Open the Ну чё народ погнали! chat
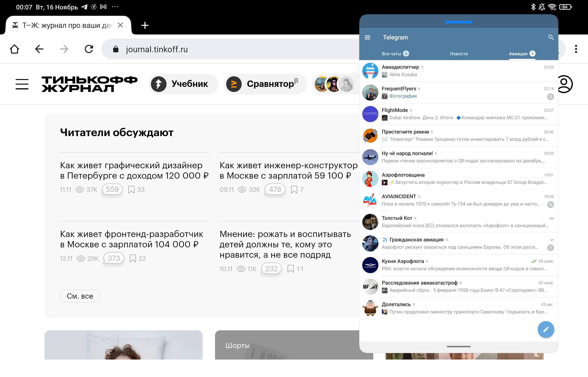This screenshot has height=377, width=588. click(x=459, y=157)
